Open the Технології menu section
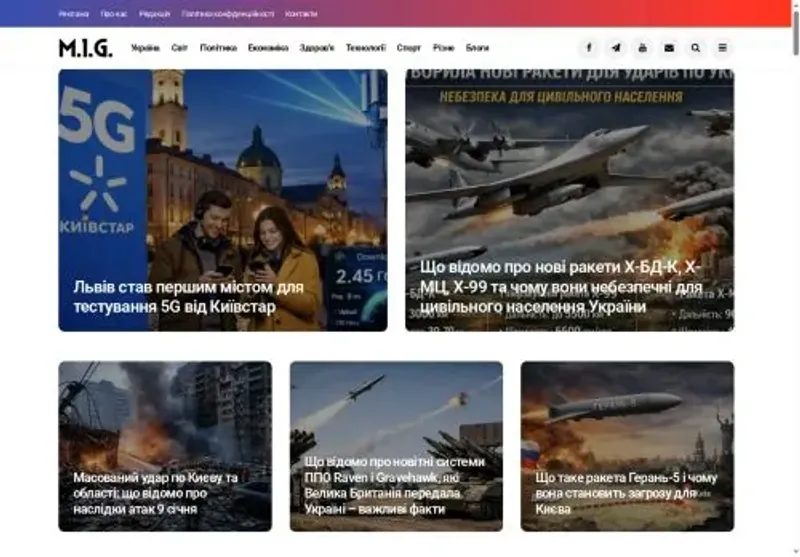Viewport: 800px width, 557px height. (x=366, y=48)
